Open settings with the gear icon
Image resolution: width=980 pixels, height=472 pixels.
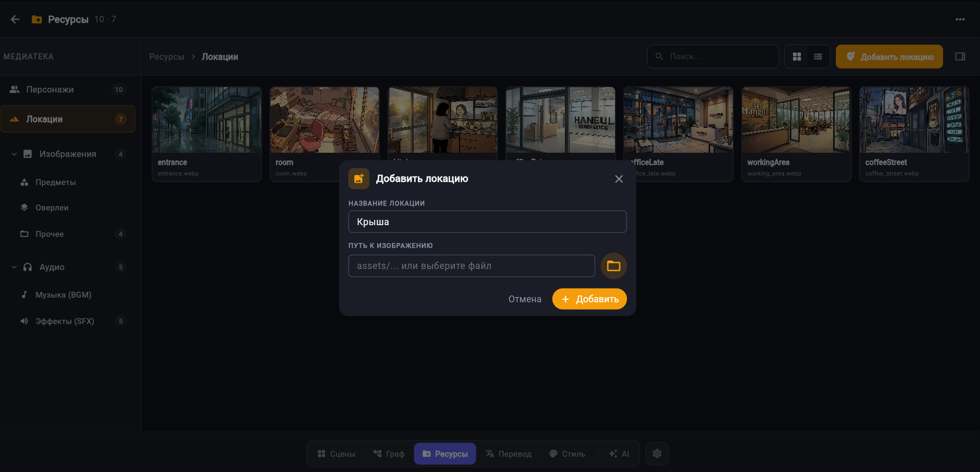coord(657,454)
